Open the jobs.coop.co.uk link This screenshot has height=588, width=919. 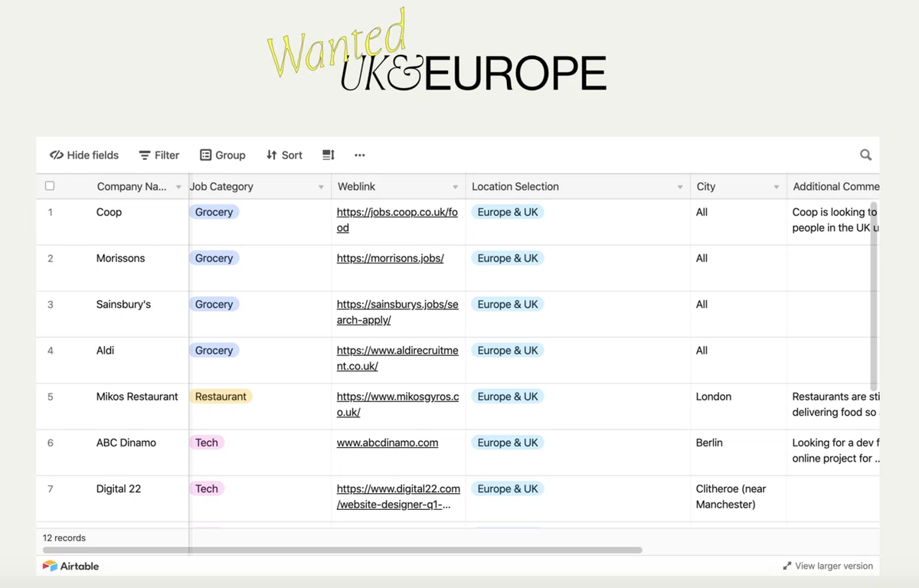pos(397,220)
